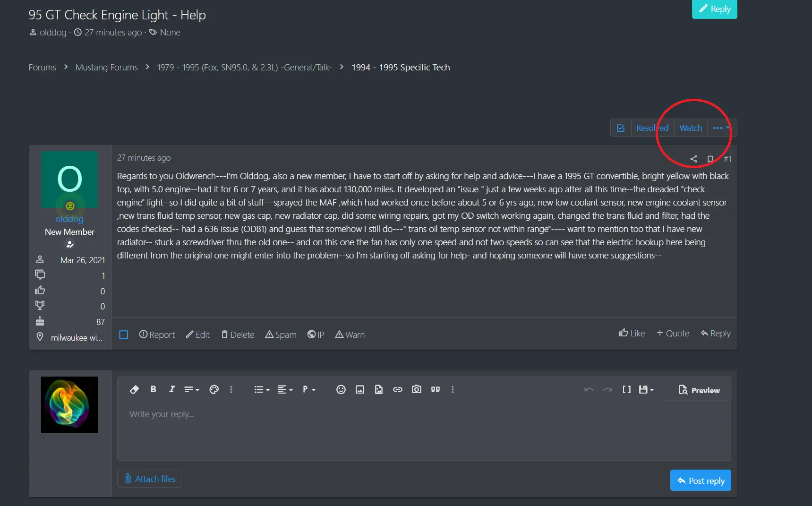Image resolution: width=812 pixels, height=506 pixels.
Task: Delete the first post
Action: (238, 334)
